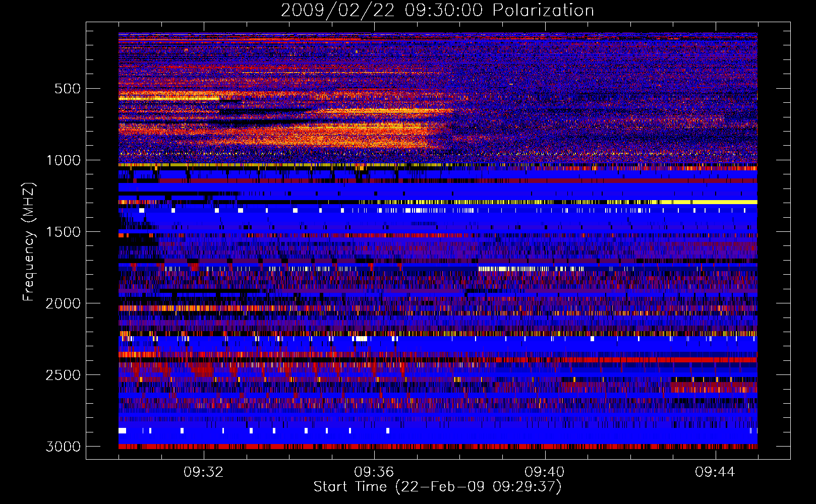Click the 2000 frequency tick label

point(63,303)
